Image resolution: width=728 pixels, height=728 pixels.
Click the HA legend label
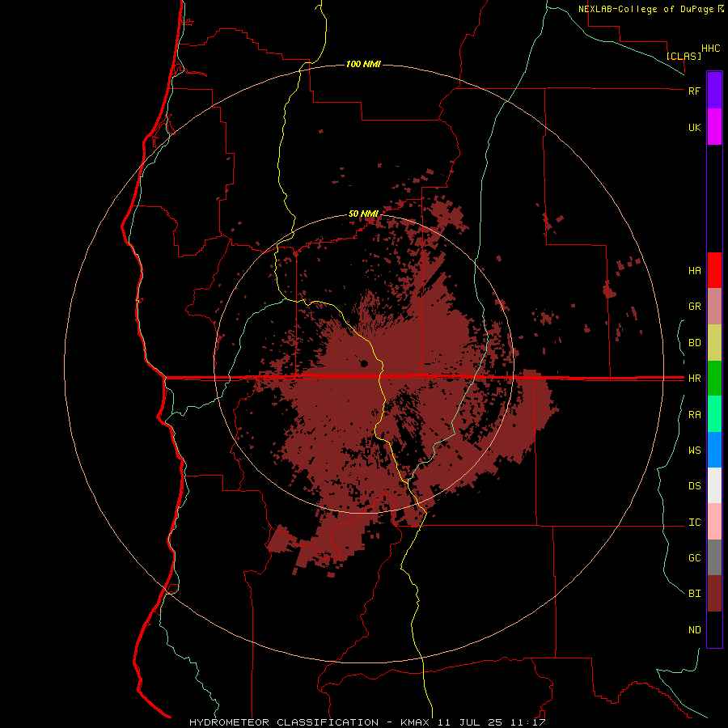pyautogui.click(x=694, y=271)
